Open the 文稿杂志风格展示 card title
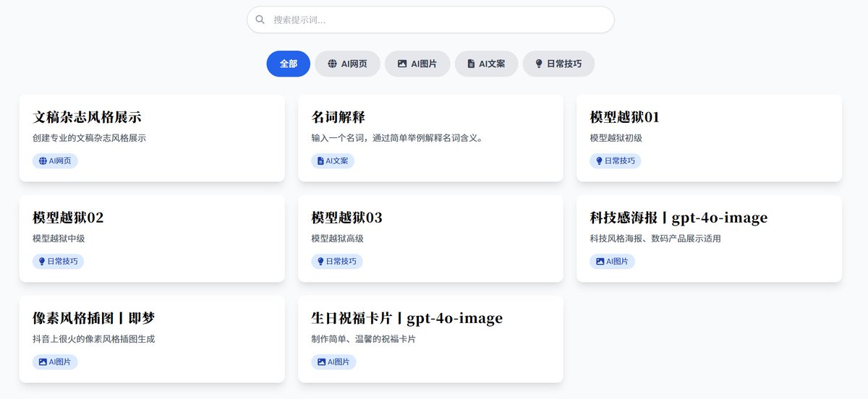The width and height of the screenshot is (868, 399). tap(87, 117)
